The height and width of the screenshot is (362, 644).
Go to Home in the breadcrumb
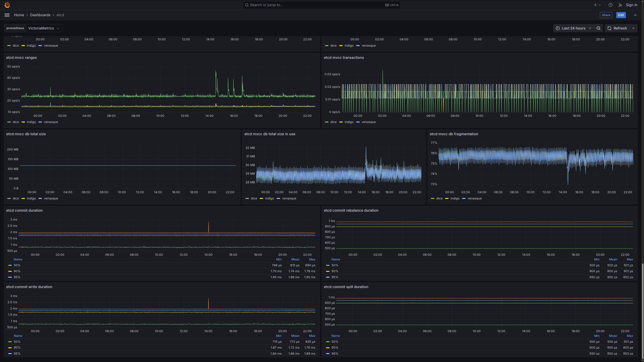pyautogui.click(x=19, y=15)
